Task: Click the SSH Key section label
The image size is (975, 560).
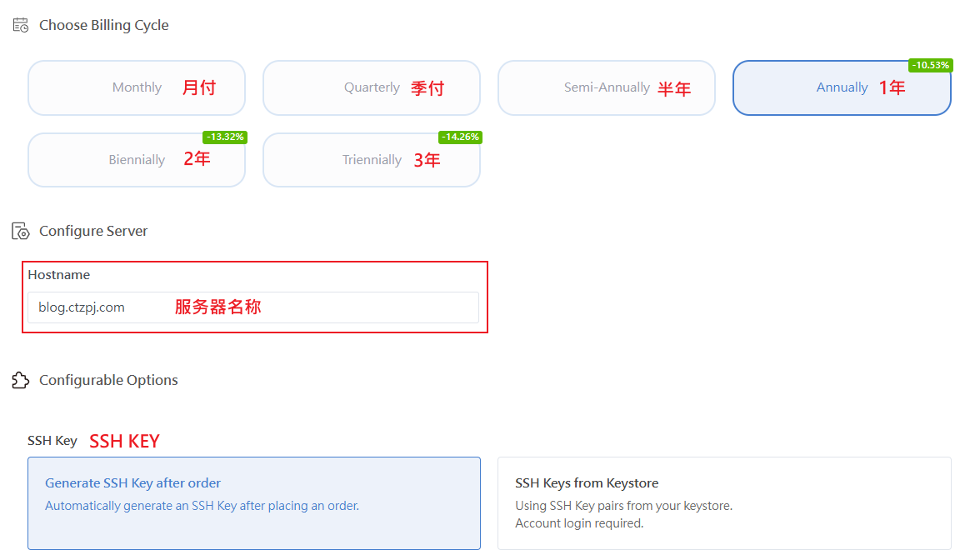Action: click(x=52, y=441)
